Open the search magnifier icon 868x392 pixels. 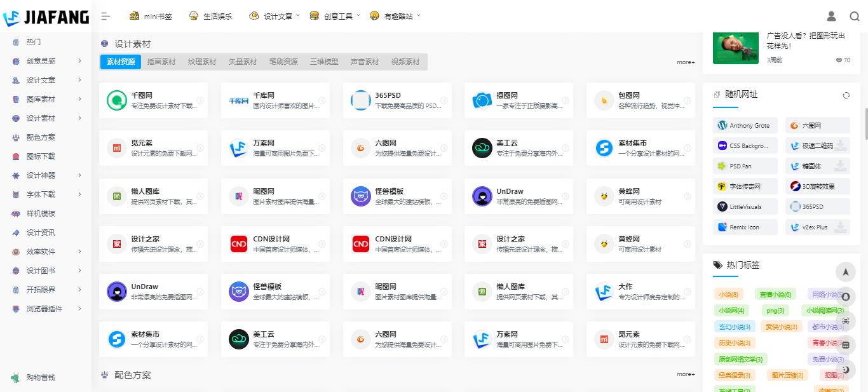[855, 17]
